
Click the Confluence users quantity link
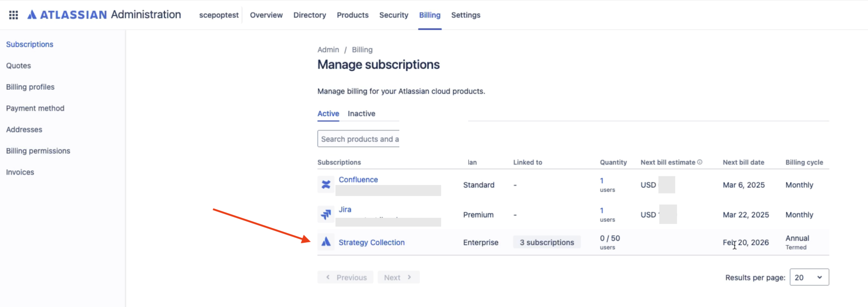click(602, 181)
